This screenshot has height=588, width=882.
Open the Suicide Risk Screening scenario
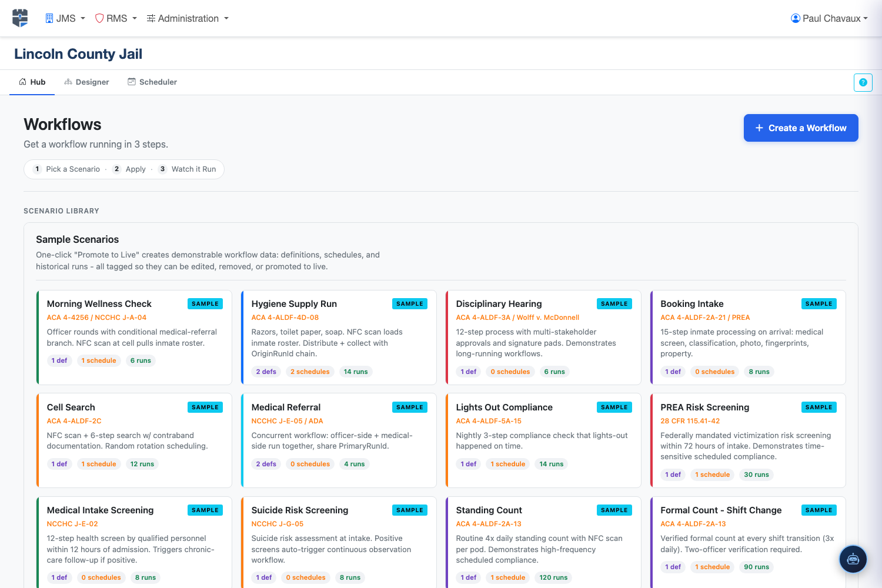coord(339,542)
